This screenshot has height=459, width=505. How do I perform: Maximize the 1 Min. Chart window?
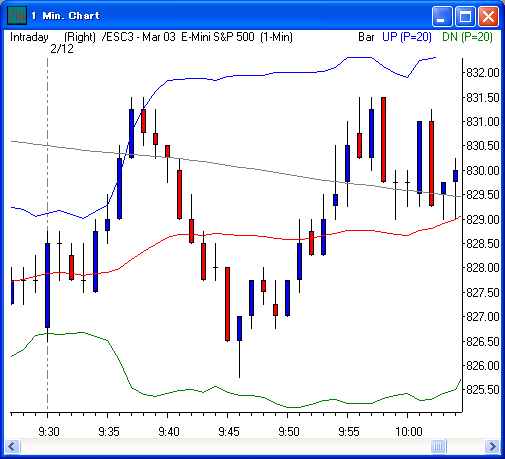coord(465,16)
